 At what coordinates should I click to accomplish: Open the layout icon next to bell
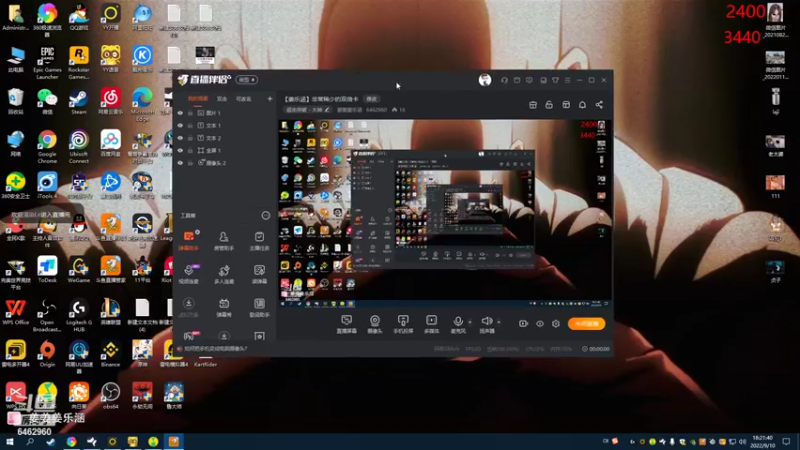point(566,105)
